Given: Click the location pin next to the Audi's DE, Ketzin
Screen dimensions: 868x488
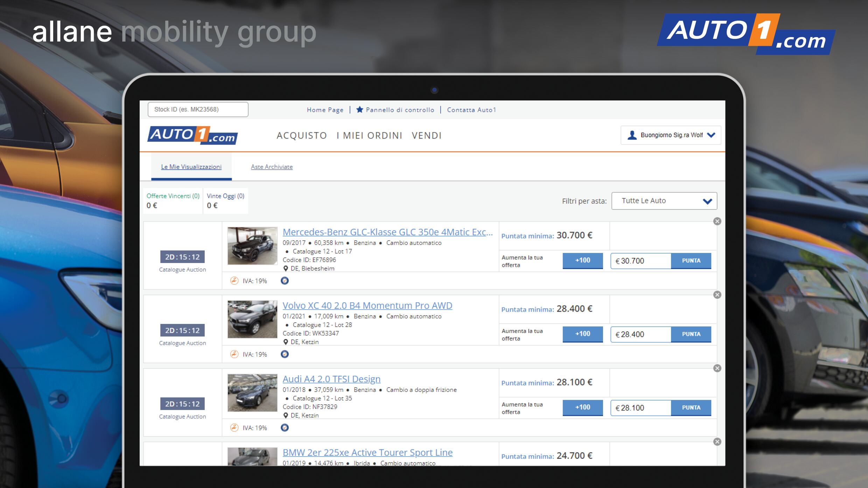Looking at the screenshot, I should [286, 415].
